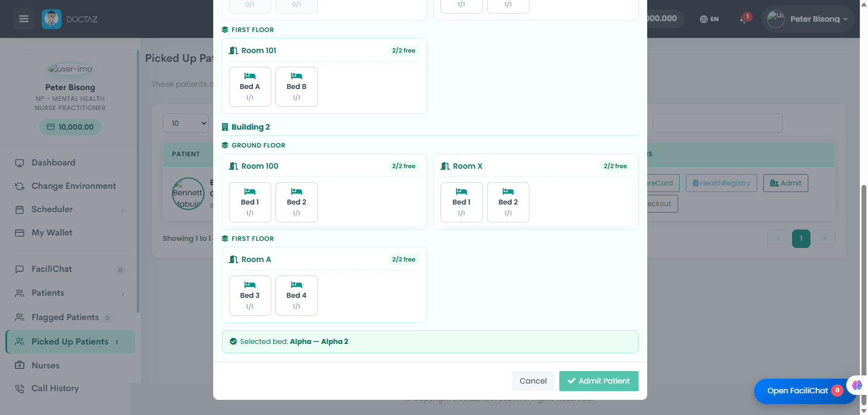
Task: Select Bed 2 in Room X
Action: [x=508, y=202]
